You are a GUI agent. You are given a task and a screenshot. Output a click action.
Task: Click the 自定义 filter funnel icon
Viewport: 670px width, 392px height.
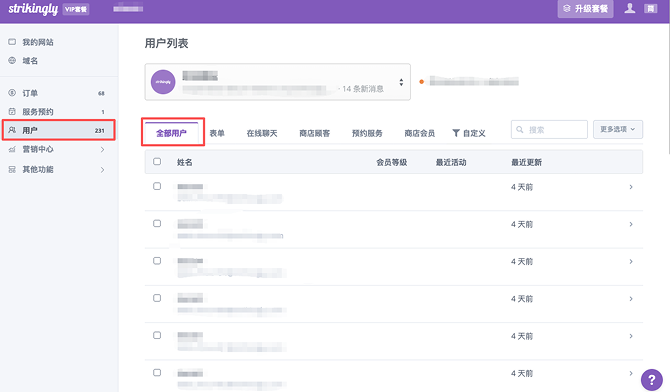point(456,133)
